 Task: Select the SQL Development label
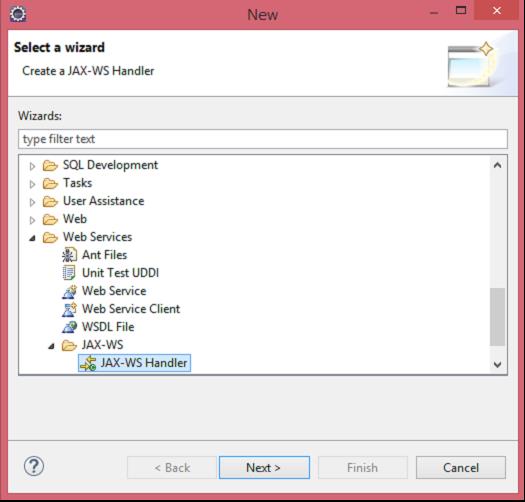point(110,165)
